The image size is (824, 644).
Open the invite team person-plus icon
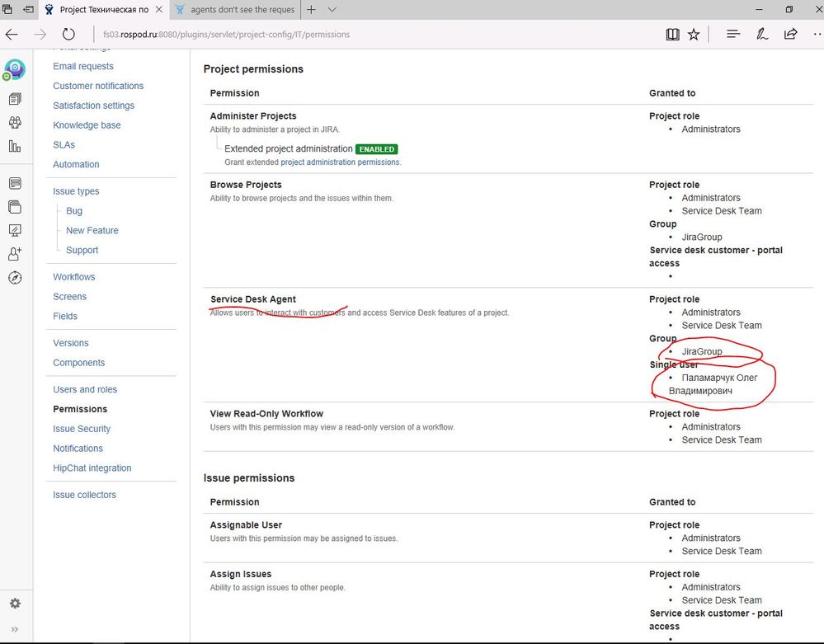[x=15, y=254]
